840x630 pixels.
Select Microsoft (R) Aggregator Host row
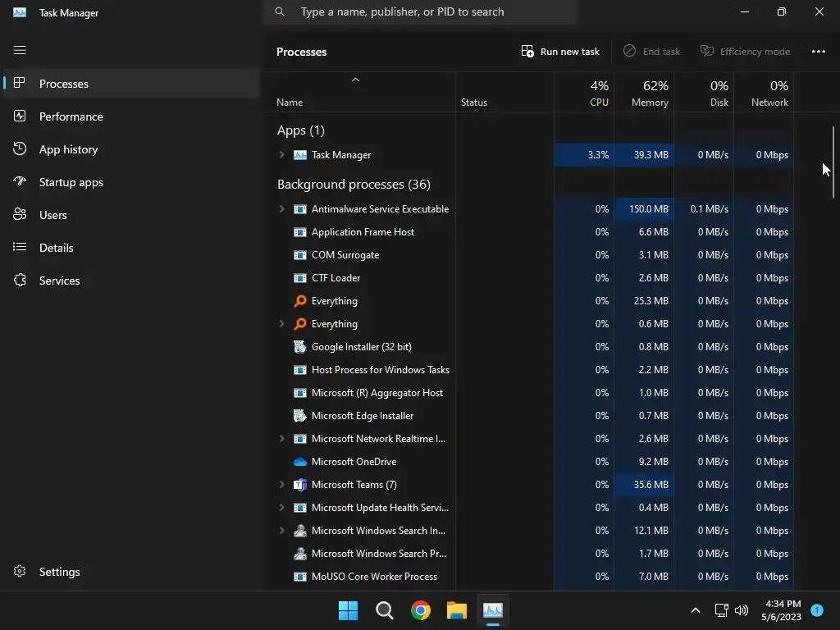tap(529, 393)
